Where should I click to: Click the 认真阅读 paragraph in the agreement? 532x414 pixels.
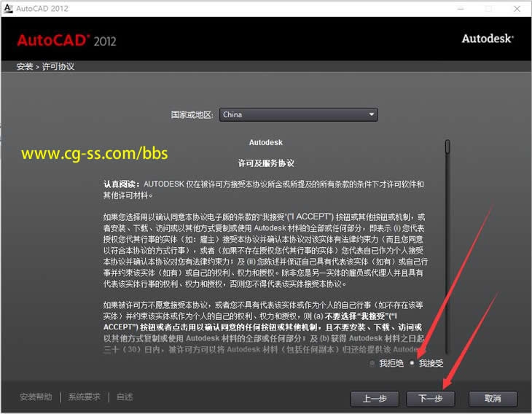[x=264, y=190]
